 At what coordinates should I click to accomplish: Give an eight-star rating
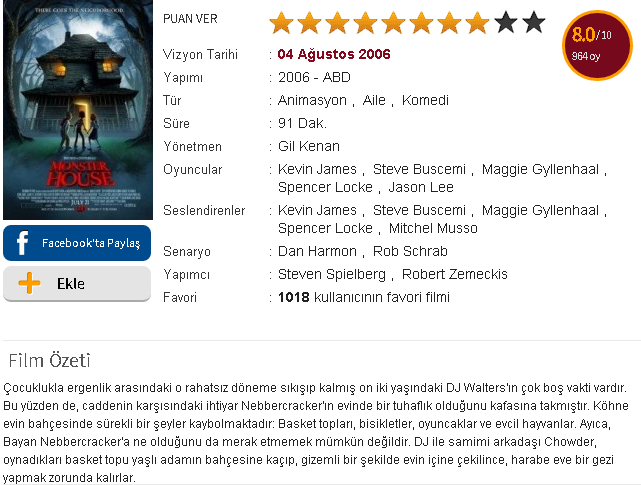pyautogui.click(x=477, y=22)
